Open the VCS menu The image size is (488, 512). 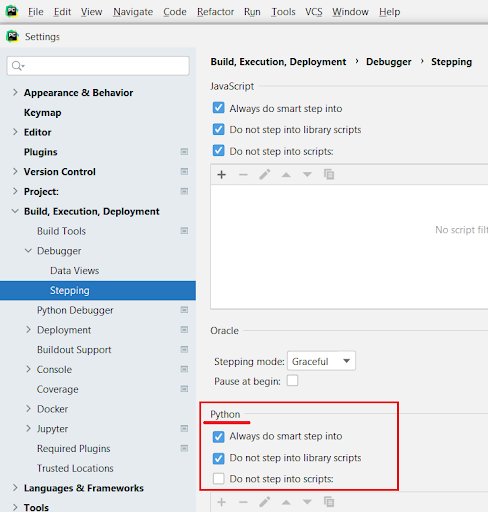coord(314,12)
